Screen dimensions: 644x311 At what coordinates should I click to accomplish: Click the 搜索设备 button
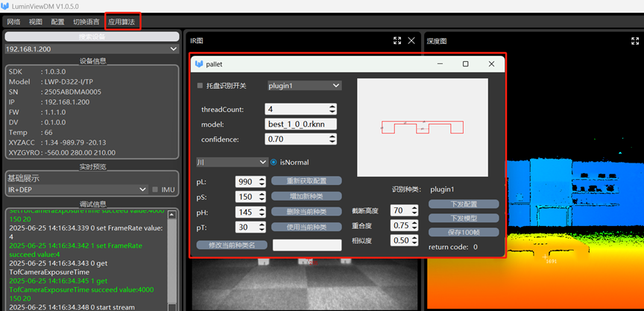click(x=92, y=37)
